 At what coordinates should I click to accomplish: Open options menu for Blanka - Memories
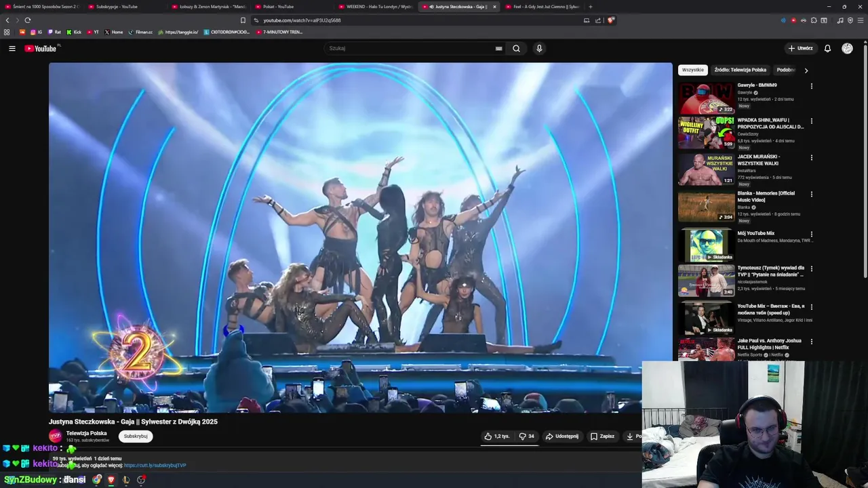[811, 195]
